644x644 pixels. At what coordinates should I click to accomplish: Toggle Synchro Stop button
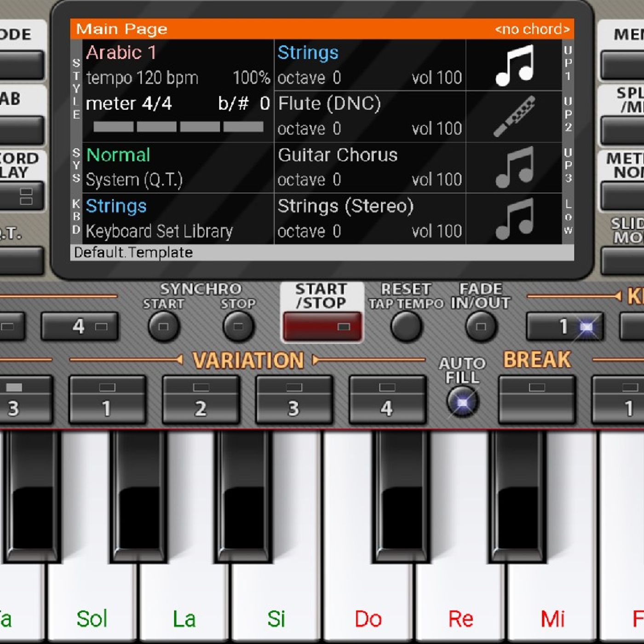point(238,326)
